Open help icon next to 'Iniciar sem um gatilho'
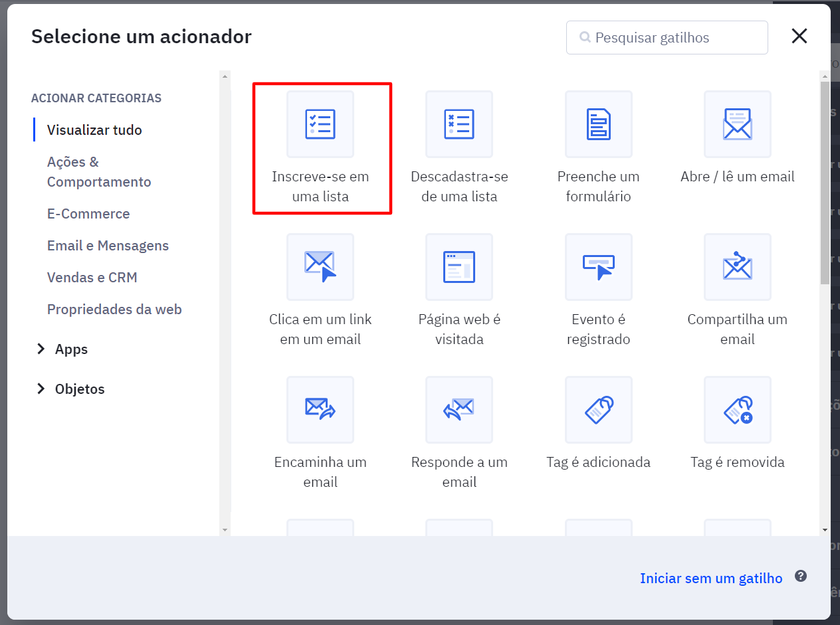The width and height of the screenshot is (840, 625). tap(801, 577)
